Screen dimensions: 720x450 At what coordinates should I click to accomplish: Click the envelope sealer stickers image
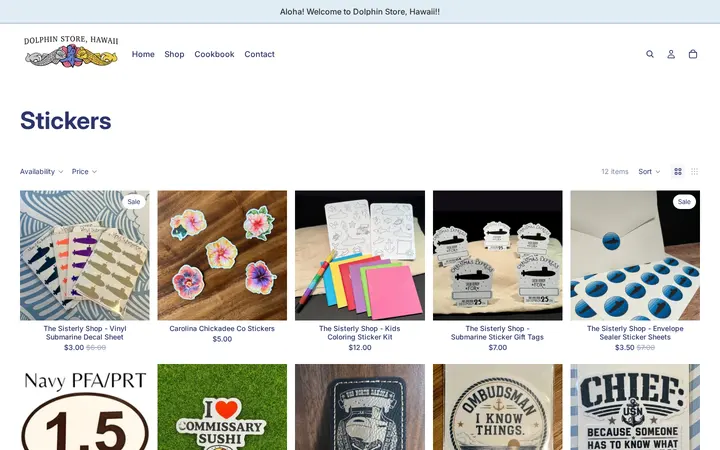pos(635,255)
